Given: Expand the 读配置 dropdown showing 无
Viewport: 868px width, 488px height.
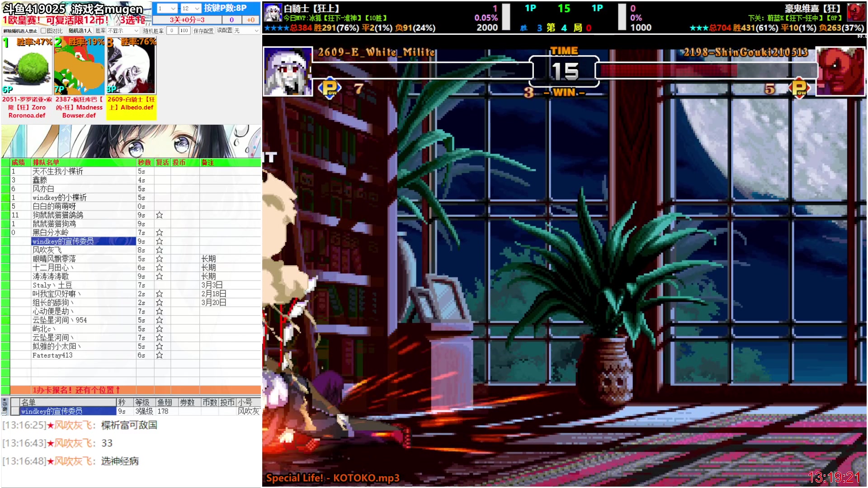Looking at the screenshot, I should (x=246, y=31).
